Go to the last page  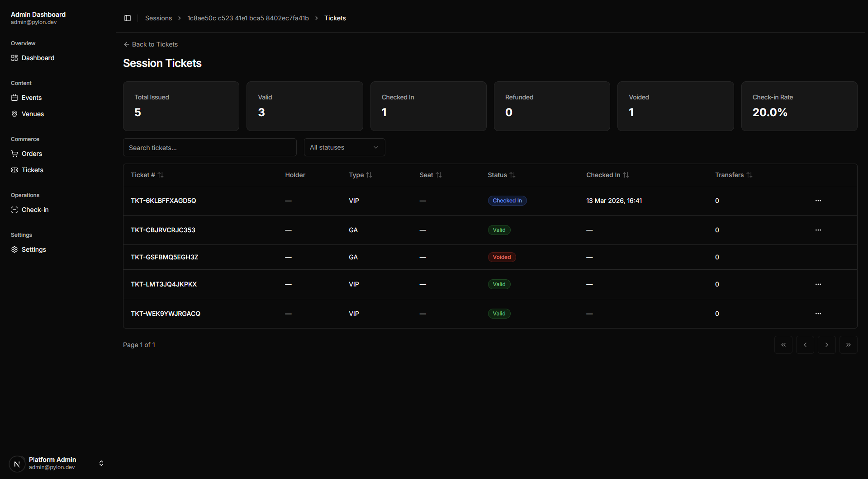(x=849, y=345)
